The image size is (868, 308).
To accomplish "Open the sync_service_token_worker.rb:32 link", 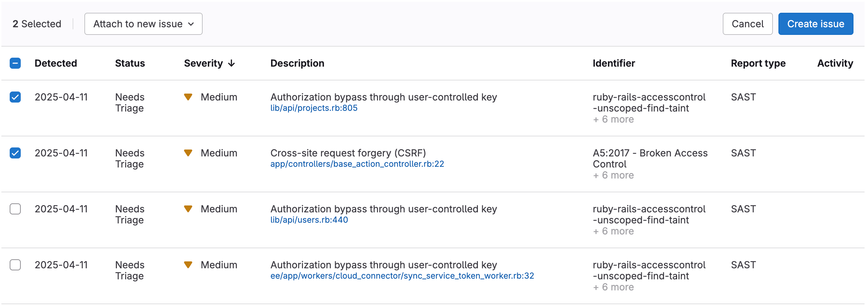I will 402,276.
